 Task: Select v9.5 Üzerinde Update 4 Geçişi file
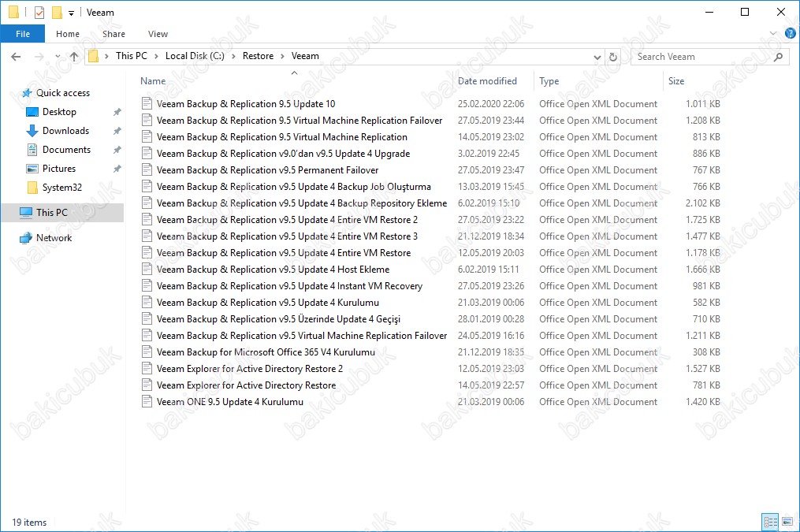[x=278, y=318]
